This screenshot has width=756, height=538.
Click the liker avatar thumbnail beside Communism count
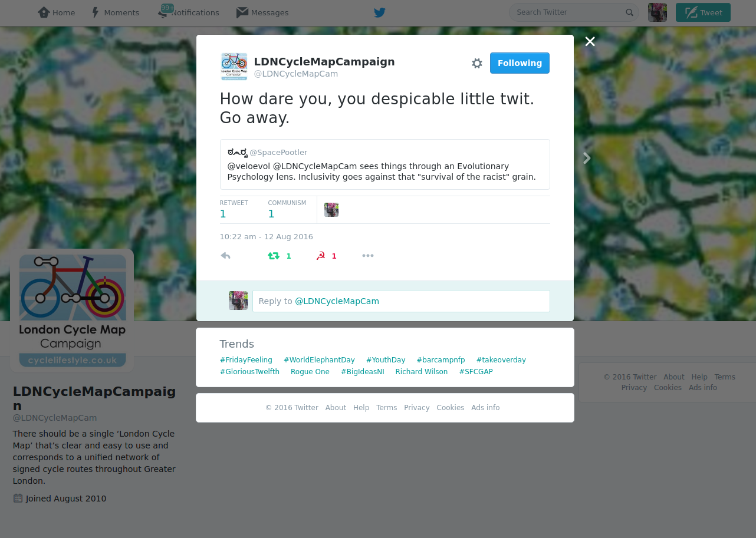[331, 210]
